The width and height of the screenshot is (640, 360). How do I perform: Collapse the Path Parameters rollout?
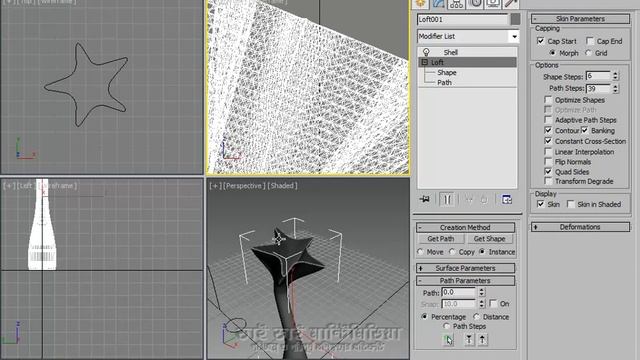click(465, 280)
